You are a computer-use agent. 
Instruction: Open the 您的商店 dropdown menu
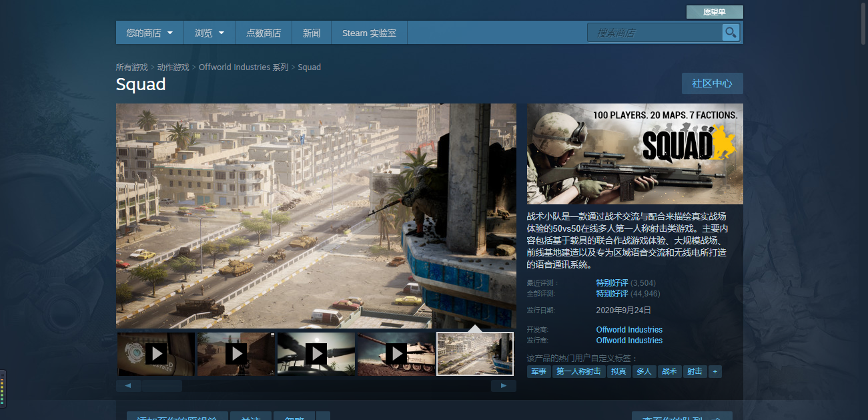(149, 33)
